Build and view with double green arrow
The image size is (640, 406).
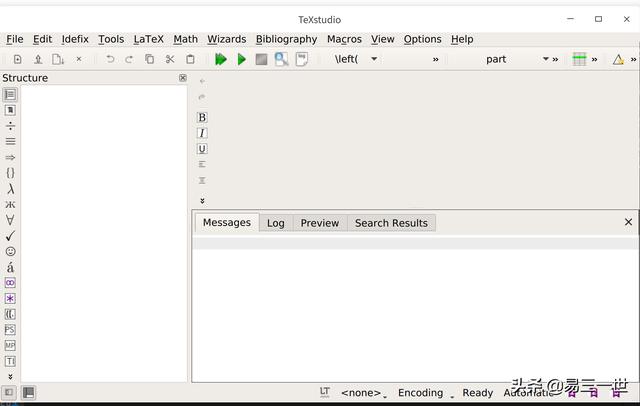click(x=221, y=60)
